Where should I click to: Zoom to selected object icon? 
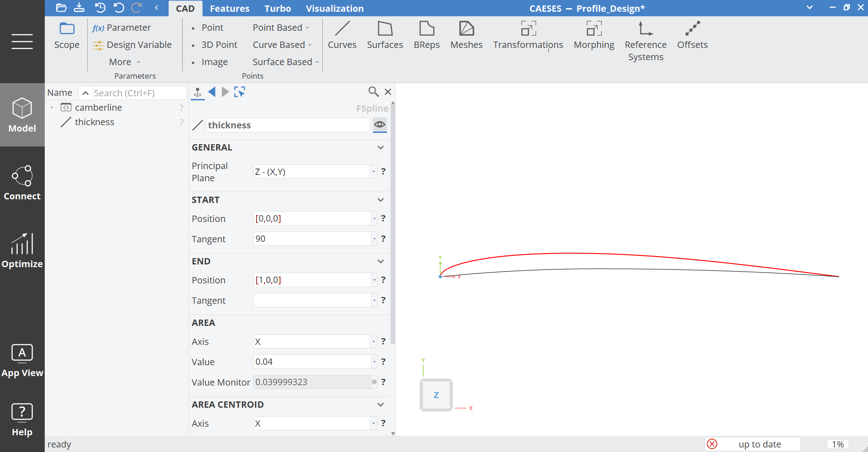pos(240,92)
